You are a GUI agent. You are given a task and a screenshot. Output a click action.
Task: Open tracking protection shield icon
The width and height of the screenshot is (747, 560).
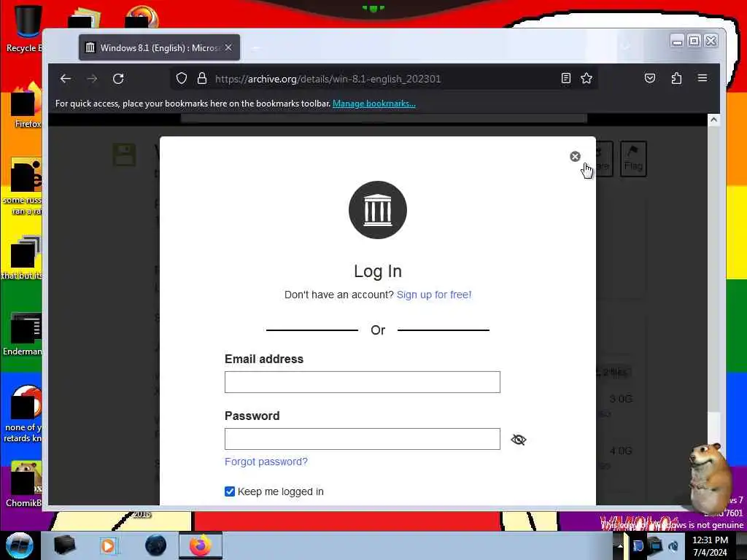[182, 79]
